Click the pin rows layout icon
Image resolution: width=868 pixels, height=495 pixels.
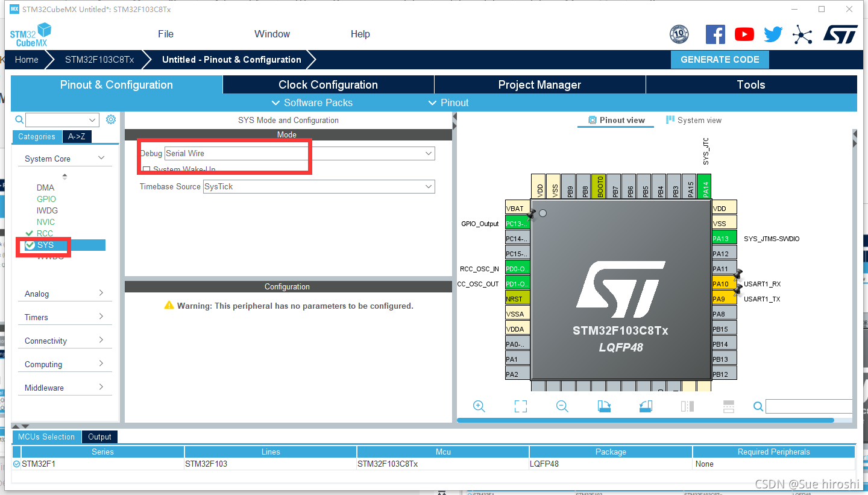[729, 406]
